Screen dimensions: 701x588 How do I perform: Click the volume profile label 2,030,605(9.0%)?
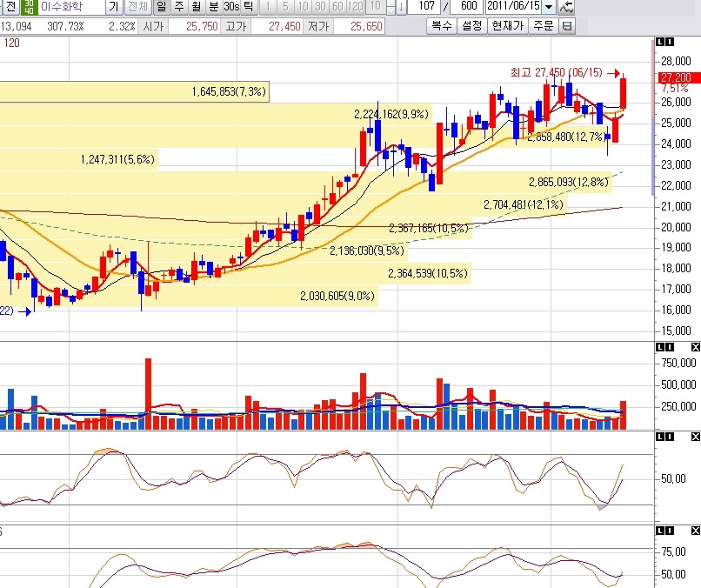[337, 296]
